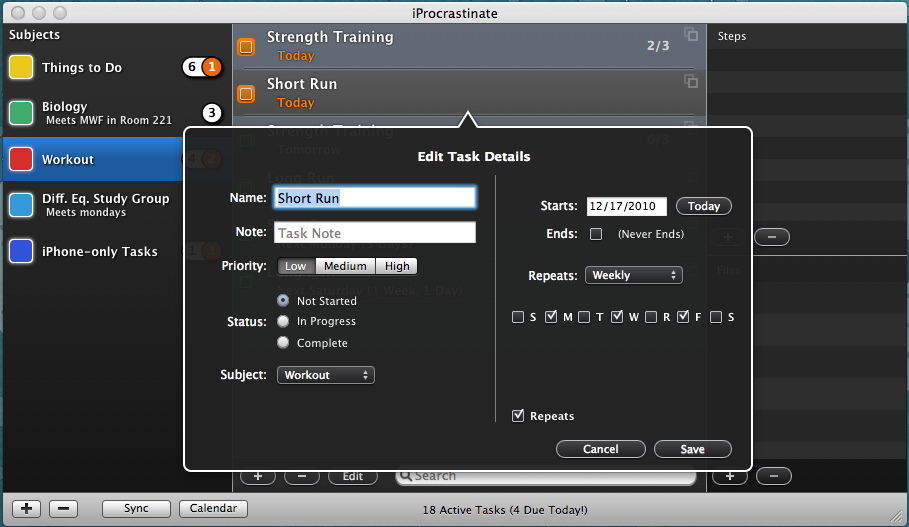This screenshot has width=909, height=527.
Task: Set priority to Medium
Action: point(345,266)
